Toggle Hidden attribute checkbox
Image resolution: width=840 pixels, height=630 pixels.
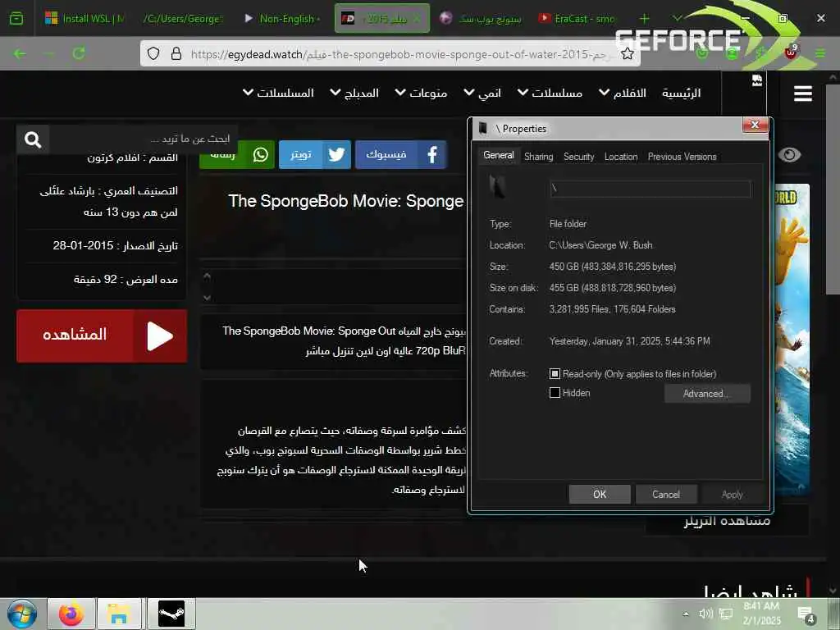[555, 393]
